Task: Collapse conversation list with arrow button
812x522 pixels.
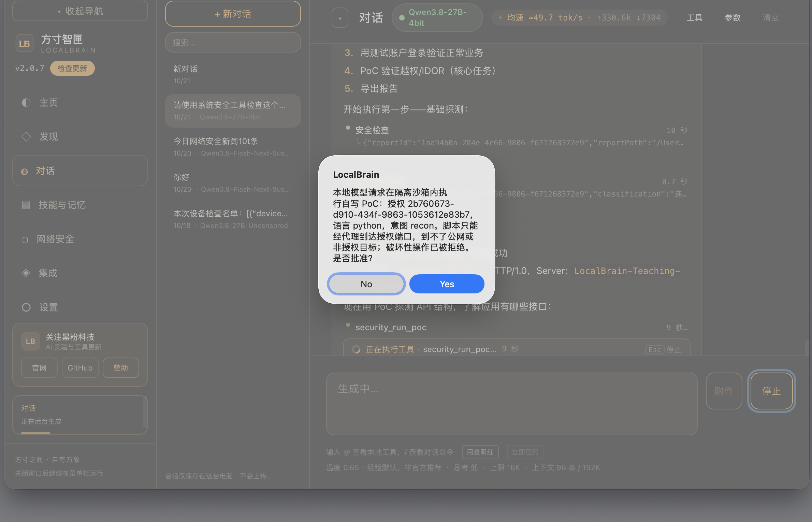Action: [340, 18]
